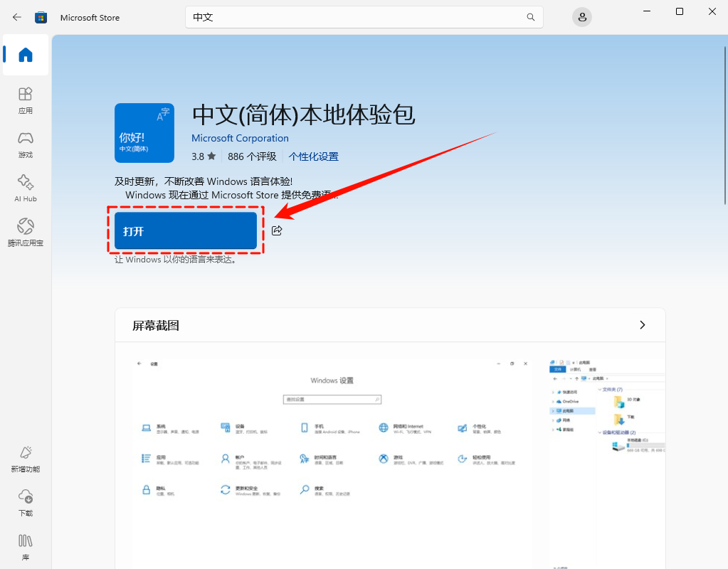
Task: Click the app icon thumbnail showing 你好!
Action: [144, 133]
